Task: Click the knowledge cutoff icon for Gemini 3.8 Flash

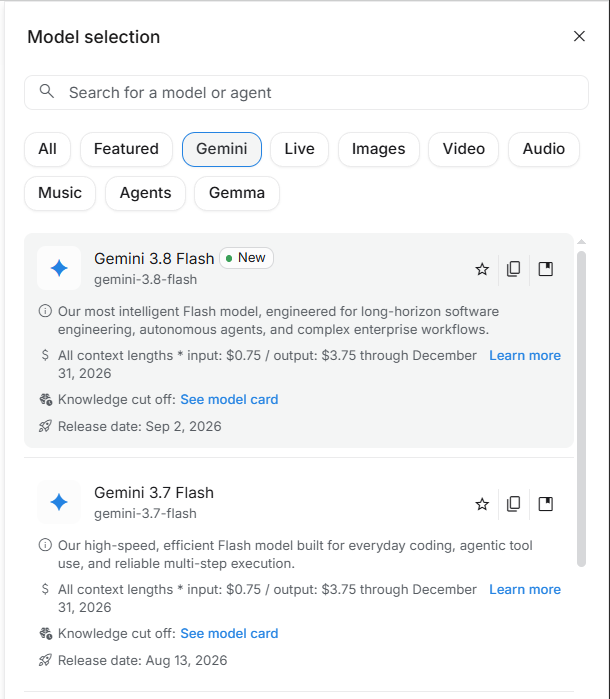Action: click(45, 399)
